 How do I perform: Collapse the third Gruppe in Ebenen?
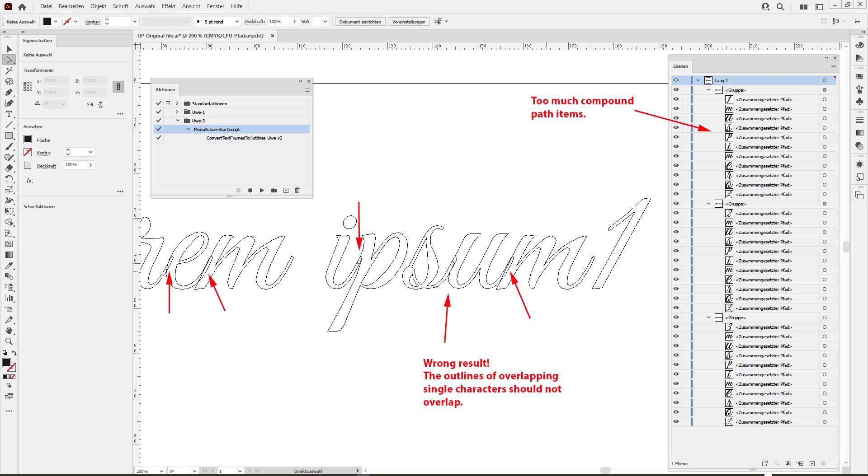pyautogui.click(x=708, y=317)
